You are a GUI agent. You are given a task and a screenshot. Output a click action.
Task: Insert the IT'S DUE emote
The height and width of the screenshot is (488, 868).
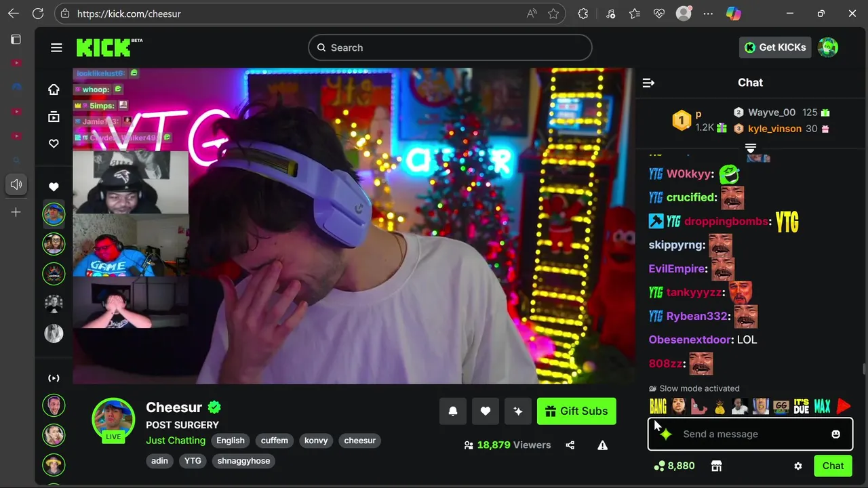pyautogui.click(x=802, y=406)
